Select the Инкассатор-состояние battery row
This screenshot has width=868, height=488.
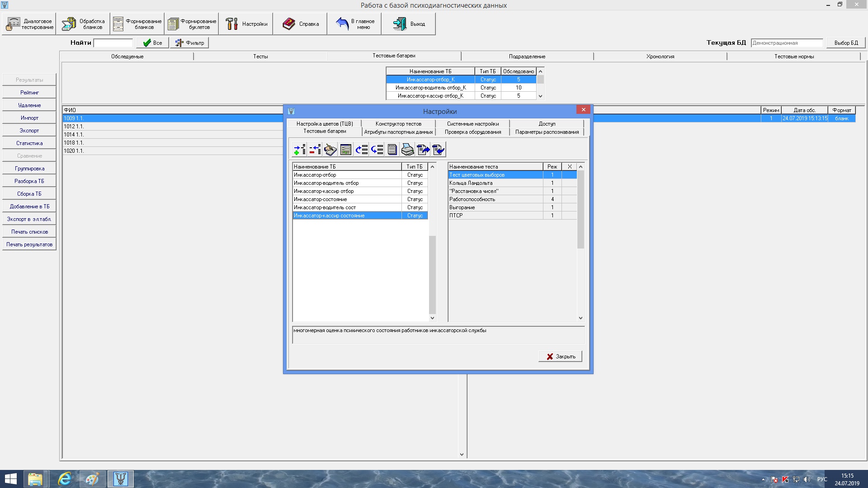point(347,199)
